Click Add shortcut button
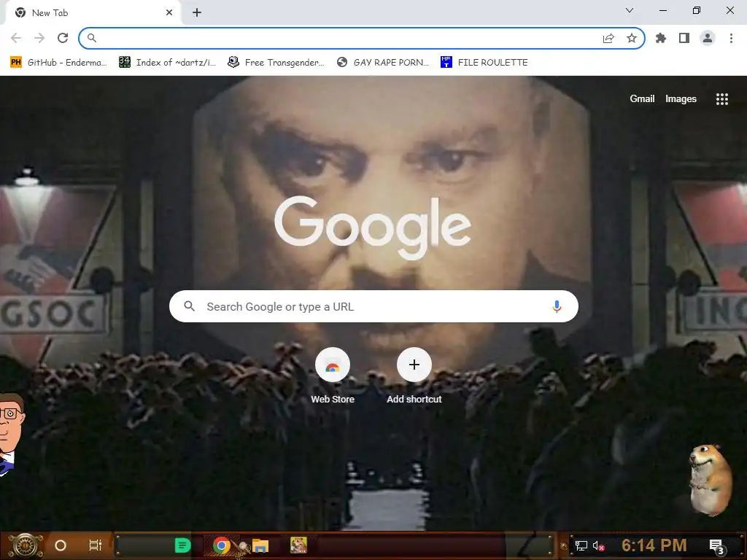The height and width of the screenshot is (560, 747). click(x=414, y=376)
